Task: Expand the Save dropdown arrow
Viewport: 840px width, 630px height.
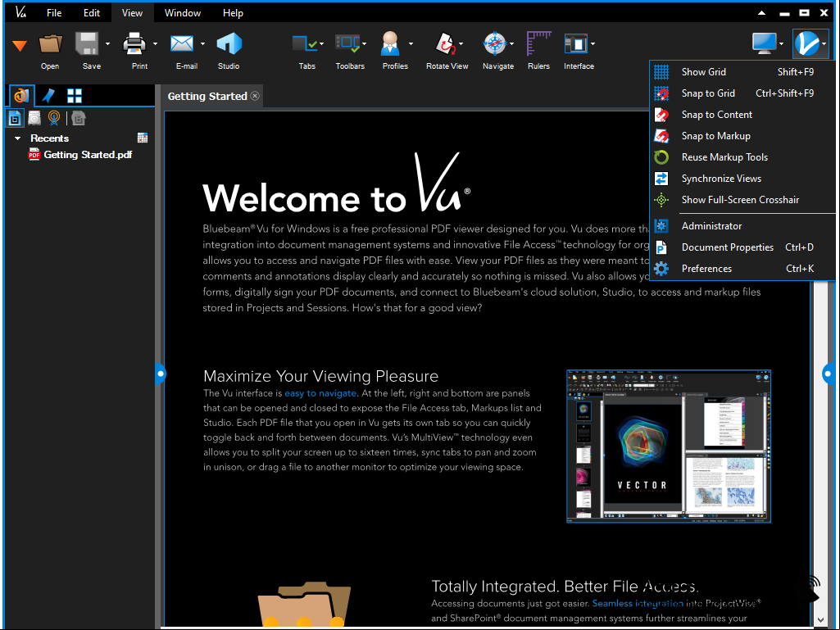Action: coord(107,44)
